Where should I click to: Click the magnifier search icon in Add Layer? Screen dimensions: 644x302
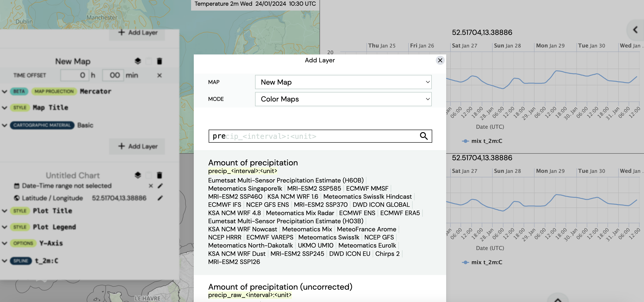(424, 136)
